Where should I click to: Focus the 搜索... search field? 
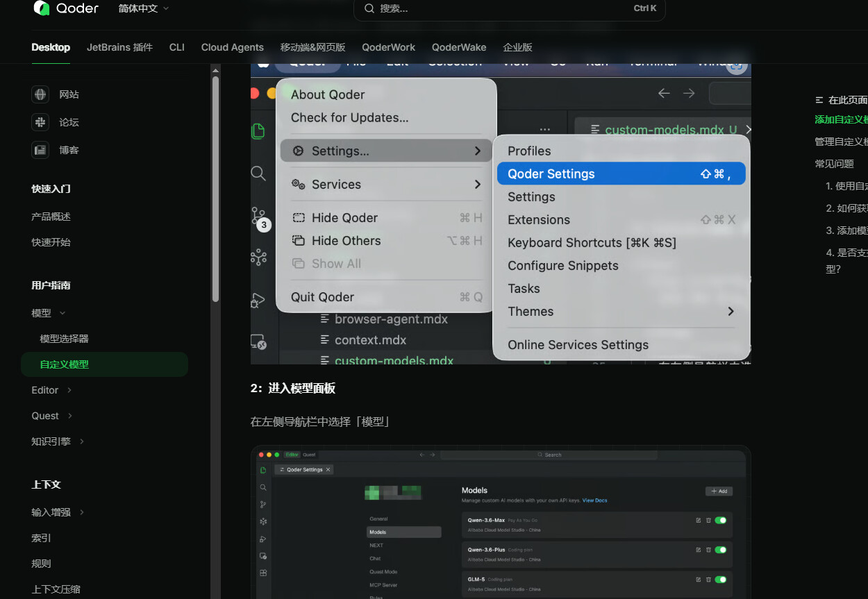509,8
